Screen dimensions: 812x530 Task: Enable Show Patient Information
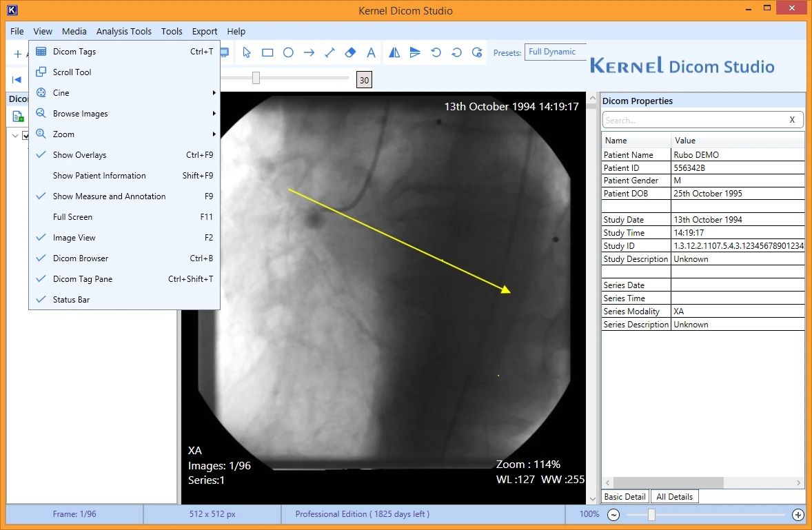click(124, 176)
